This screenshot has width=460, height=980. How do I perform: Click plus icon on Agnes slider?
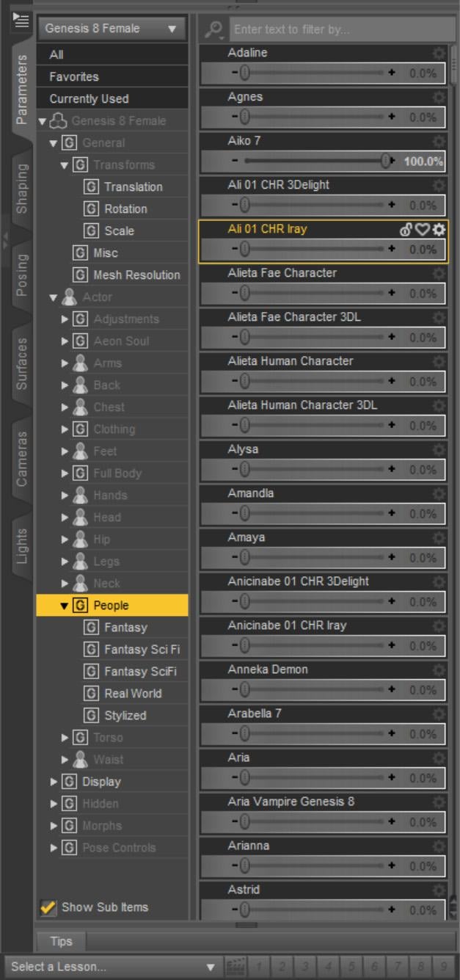pyautogui.click(x=392, y=117)
